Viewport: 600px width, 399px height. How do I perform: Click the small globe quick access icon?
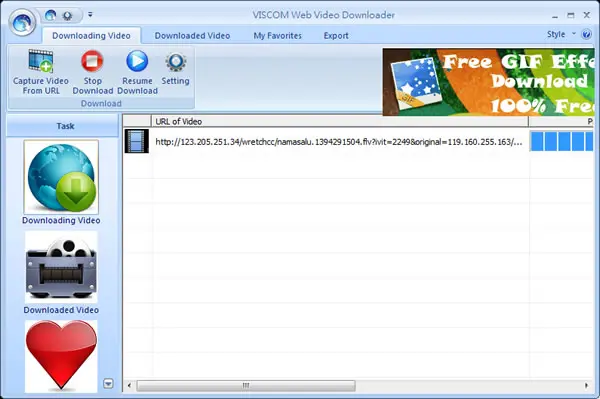[x=51, y=15]
